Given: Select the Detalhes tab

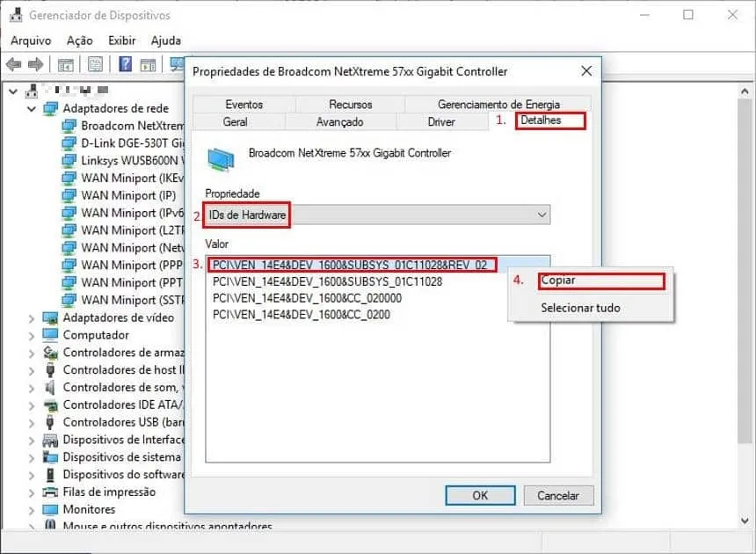Looking at the screenshot, I should point(541,120).
